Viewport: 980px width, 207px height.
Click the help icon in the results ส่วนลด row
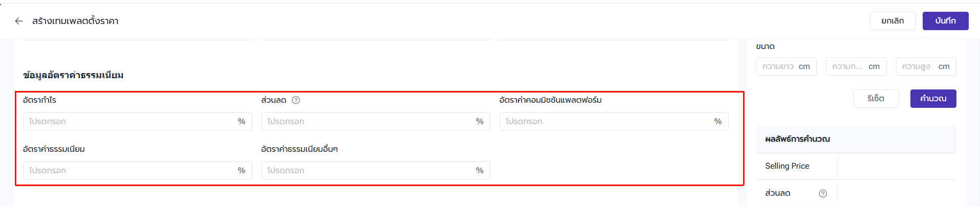click(x=823, y=193)
